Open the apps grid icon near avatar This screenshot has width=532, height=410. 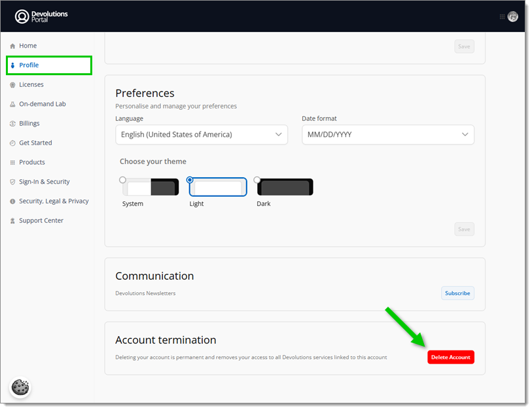pyautogui.click(x=502, y=16)
